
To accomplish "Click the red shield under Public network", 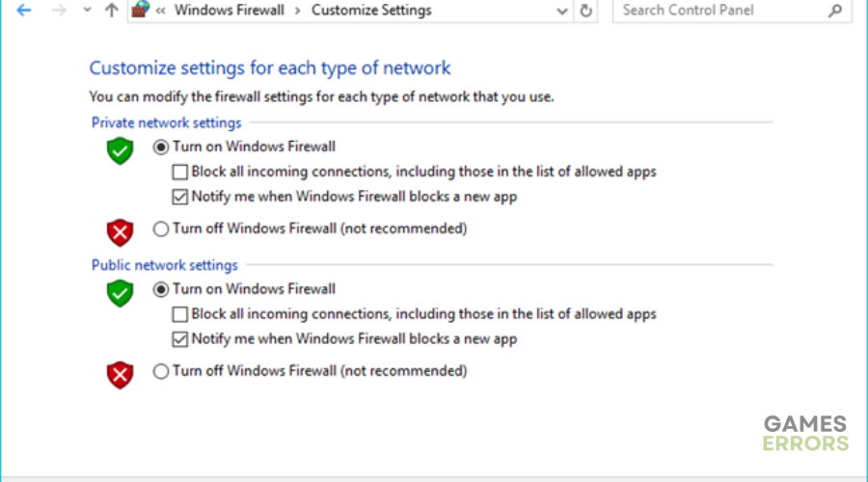I will click(121, 375).
